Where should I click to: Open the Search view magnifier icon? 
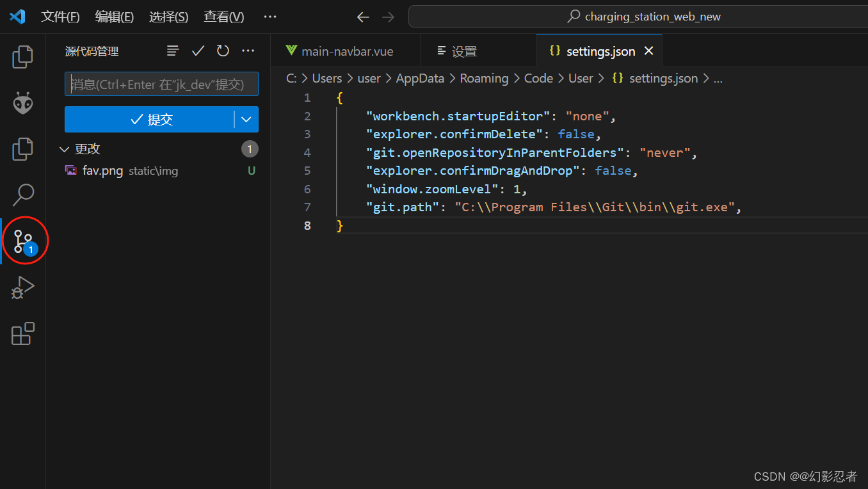coord(23,195)
